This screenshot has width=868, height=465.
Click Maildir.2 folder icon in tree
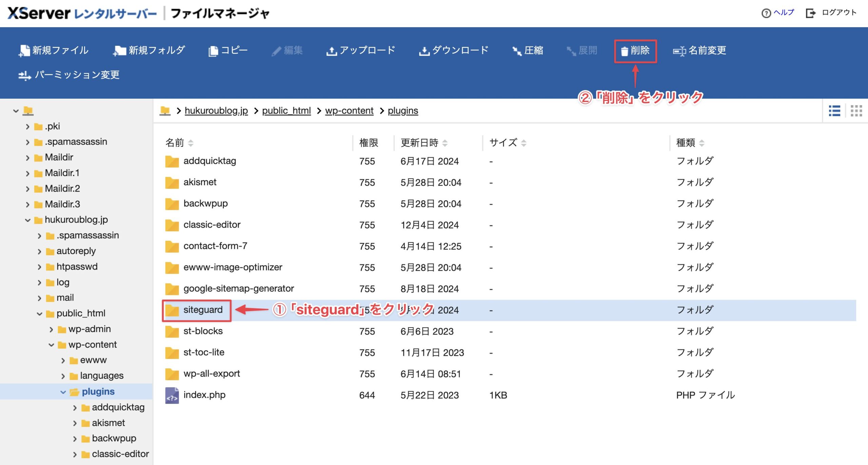[x=38, y=189]
